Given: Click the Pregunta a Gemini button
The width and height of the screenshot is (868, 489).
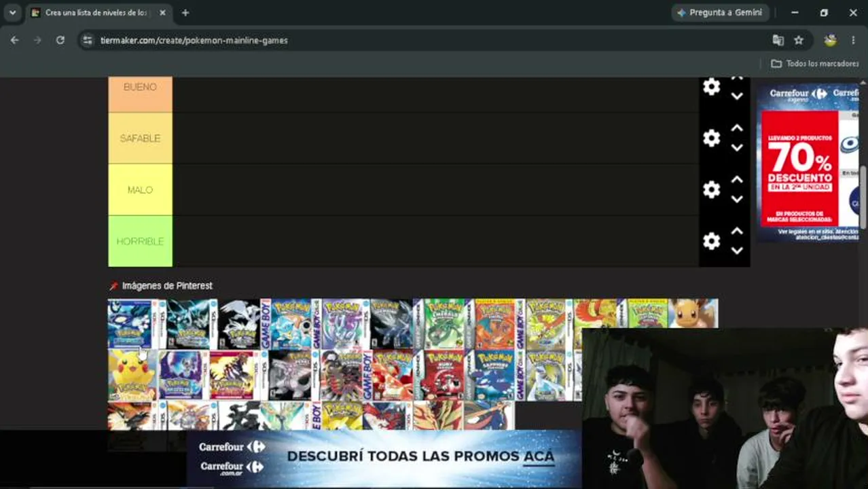Looking at the screenshot, I should click(x=721, y=12).
